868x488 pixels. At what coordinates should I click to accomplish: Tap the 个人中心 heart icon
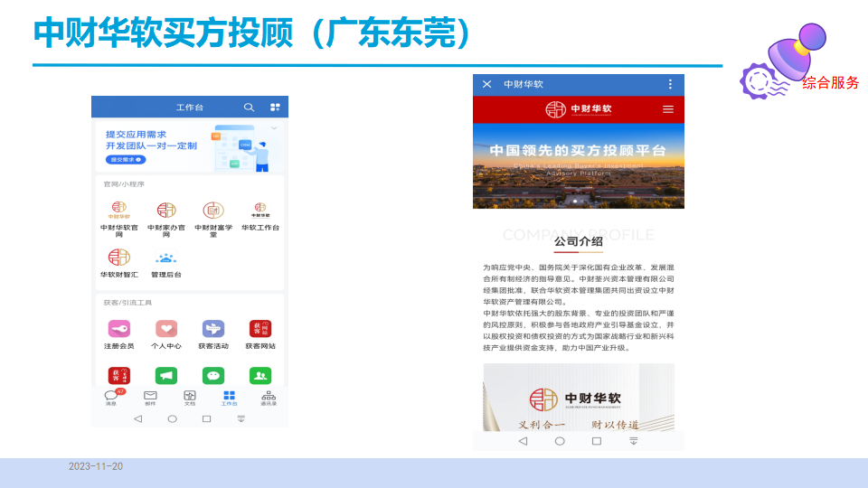tap(166, 329)
